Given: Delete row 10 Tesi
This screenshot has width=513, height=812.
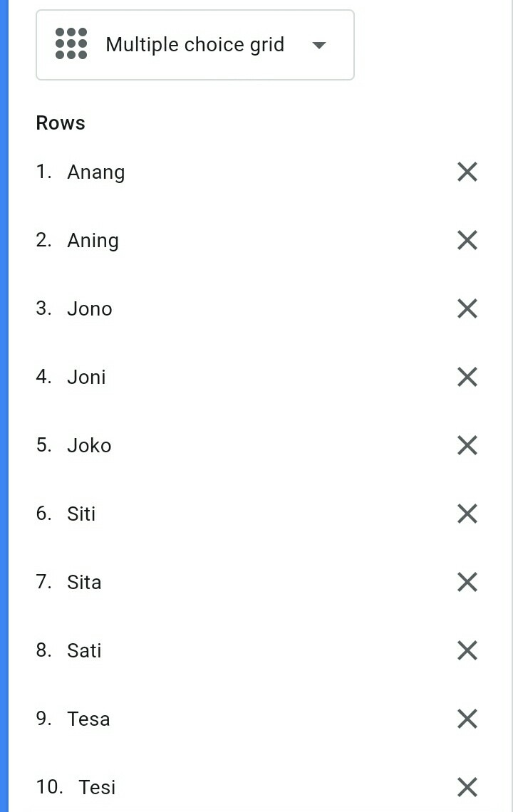Looking at the screenshot, I should tap(467, 787).
